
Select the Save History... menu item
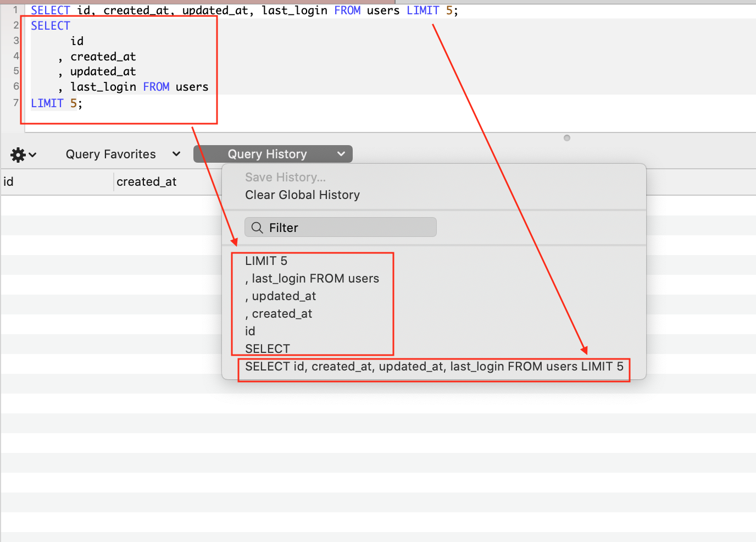point(285,178)
